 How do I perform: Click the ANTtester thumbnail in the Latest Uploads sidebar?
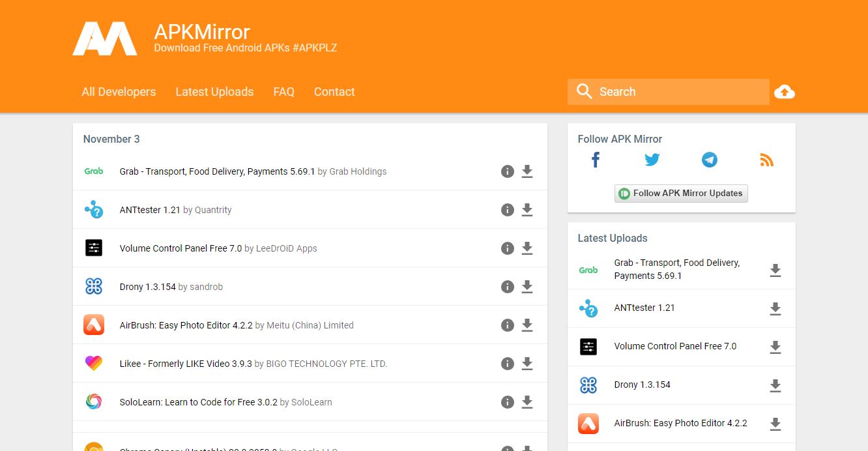588,308
